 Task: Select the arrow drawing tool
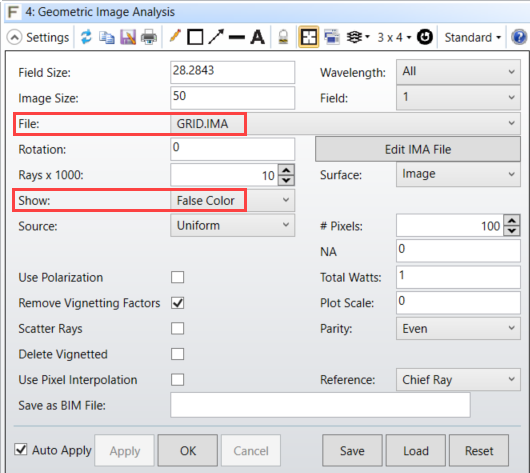(x=216, y=37)
